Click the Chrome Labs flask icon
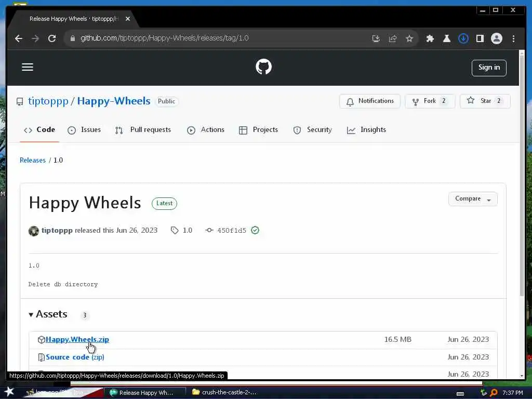This screenshot has height=399, width=532. click(446, 38)
